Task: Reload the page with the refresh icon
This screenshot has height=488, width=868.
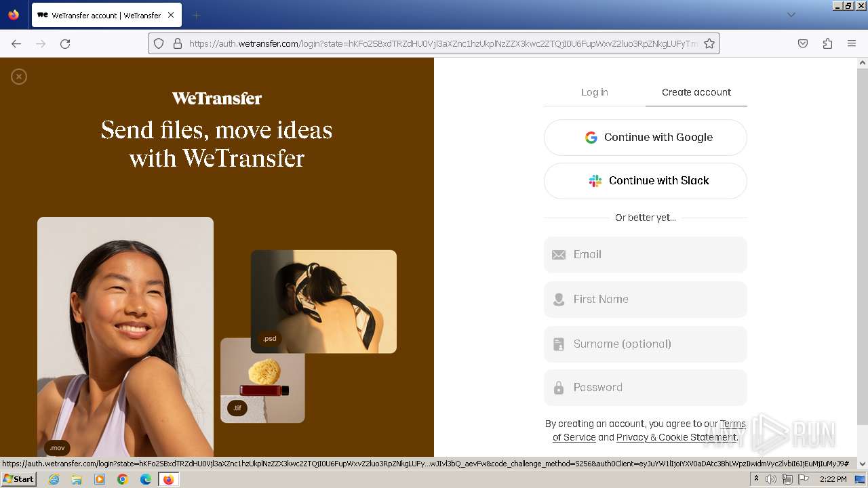Action: click(65, 43)
